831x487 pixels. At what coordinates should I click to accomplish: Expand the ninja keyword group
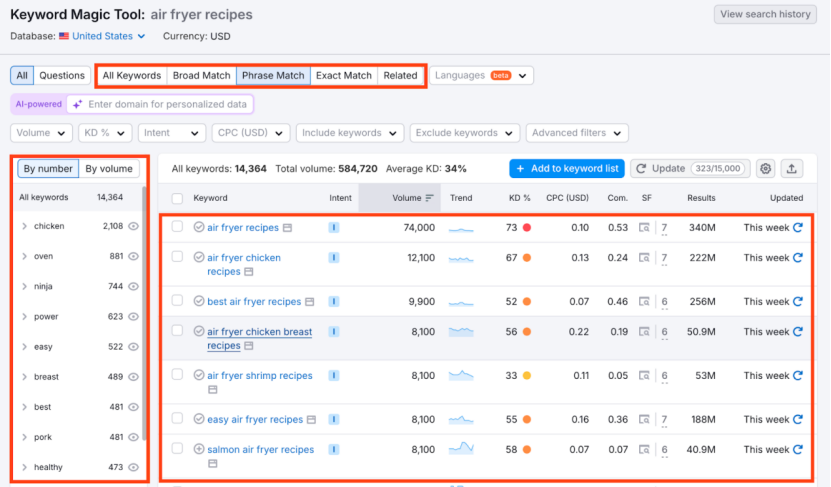(x=24, y=287)
